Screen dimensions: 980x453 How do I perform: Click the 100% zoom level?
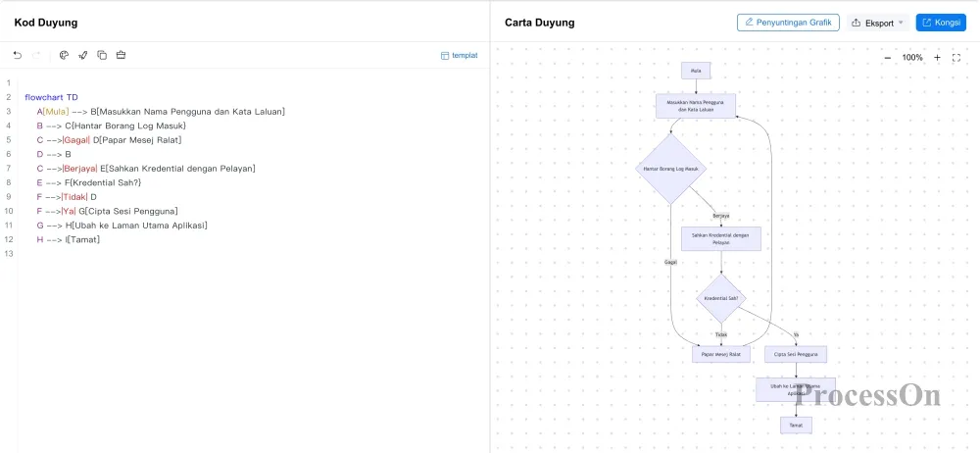(912, 58)
